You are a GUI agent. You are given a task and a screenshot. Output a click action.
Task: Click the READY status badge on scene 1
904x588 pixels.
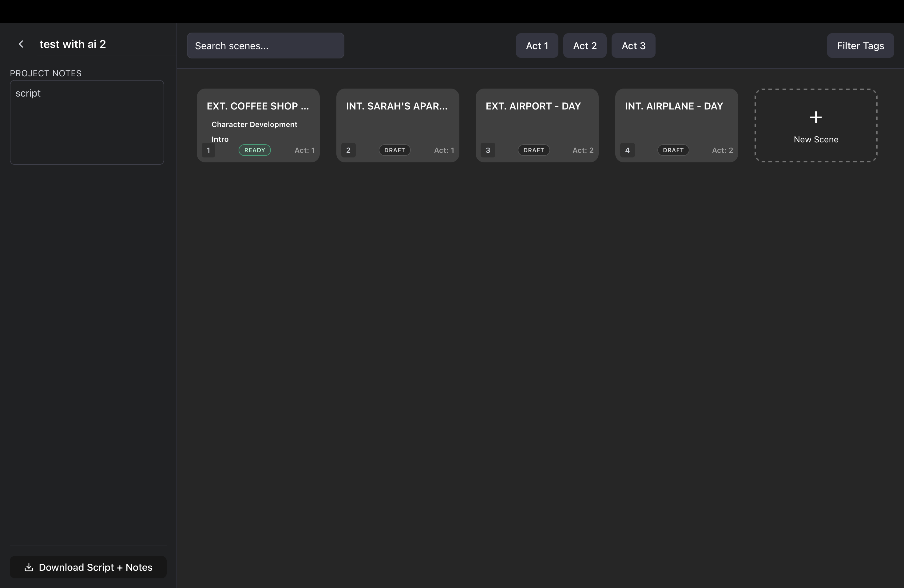pos(255,150)
